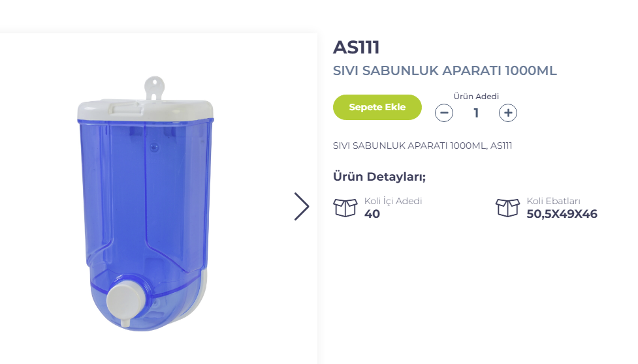Select the SIVI SABUNLUK APARATI 1000ML title
638x364 pixels.
(445, 70)
